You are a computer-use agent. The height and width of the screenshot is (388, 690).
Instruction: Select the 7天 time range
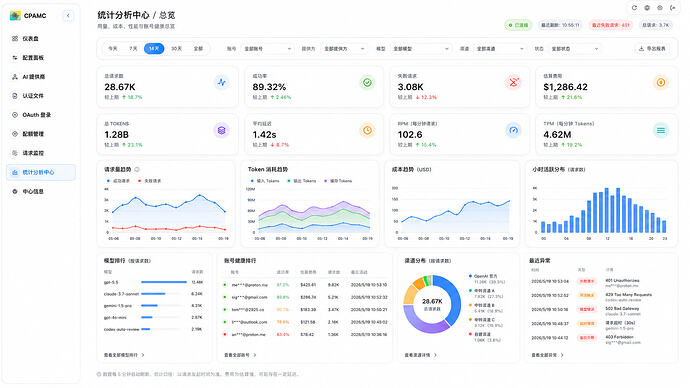tap(133, 48)
